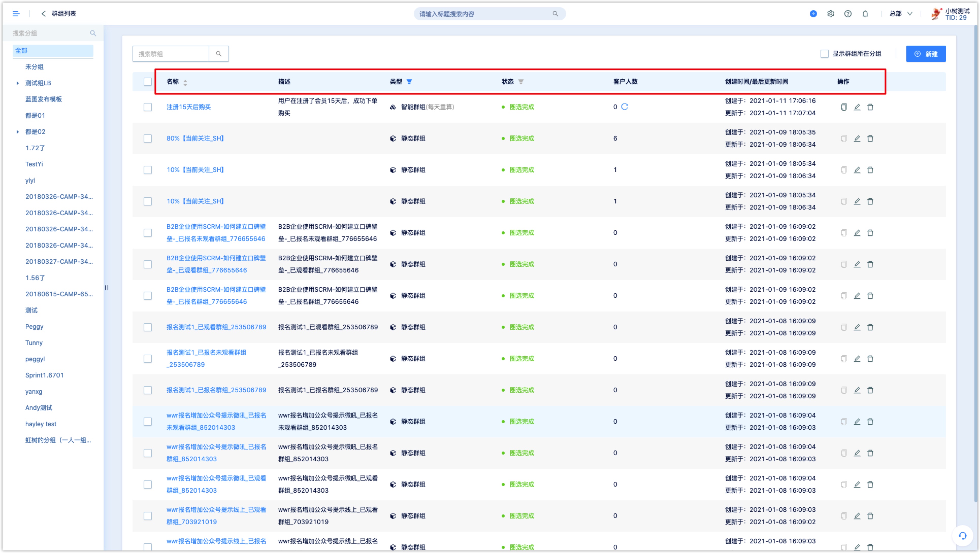Open the settings gear icon
Screen dimensions: 980x553
pyautogui.click(x=830, y=14)
